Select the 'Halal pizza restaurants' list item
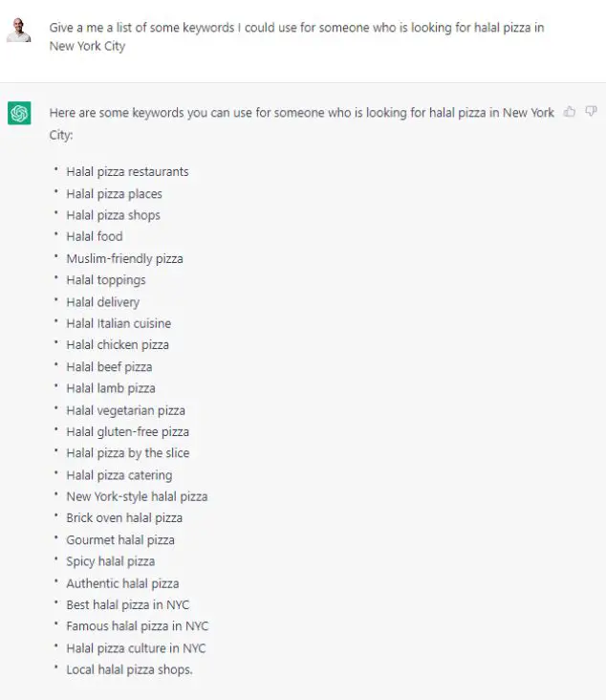Screen dimensions: 606x700 point(127,172)
